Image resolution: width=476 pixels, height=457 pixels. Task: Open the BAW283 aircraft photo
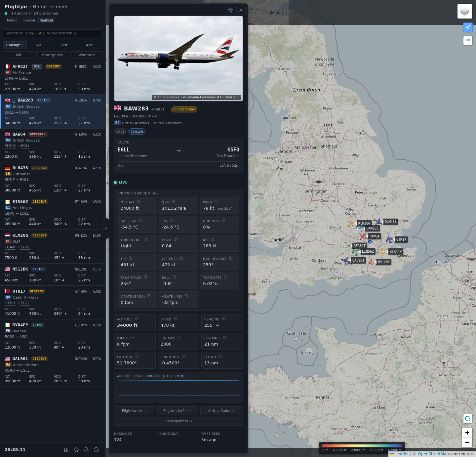[178, 59]
